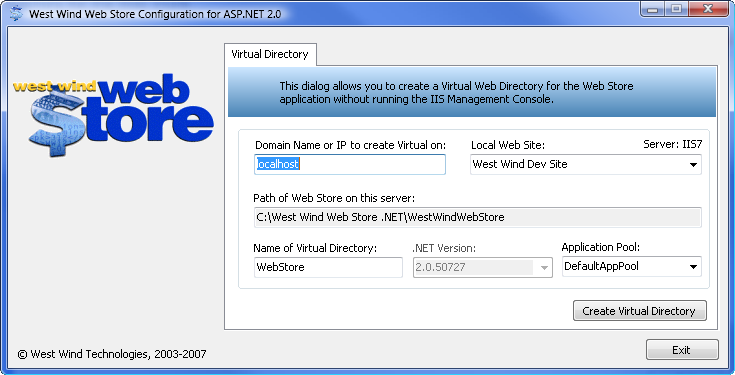Screen dimensions: 735x375
Task: Click the West Wind Web Store logo
Action: click(x=113, y=115)
